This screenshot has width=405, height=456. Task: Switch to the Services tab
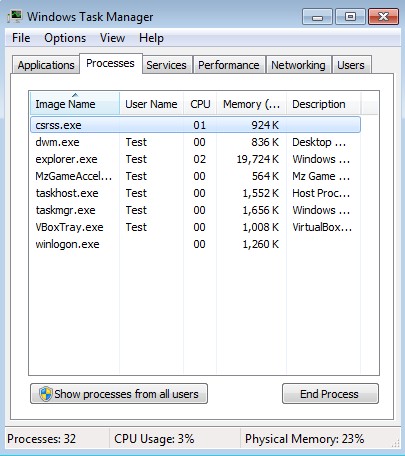(166, 65)
